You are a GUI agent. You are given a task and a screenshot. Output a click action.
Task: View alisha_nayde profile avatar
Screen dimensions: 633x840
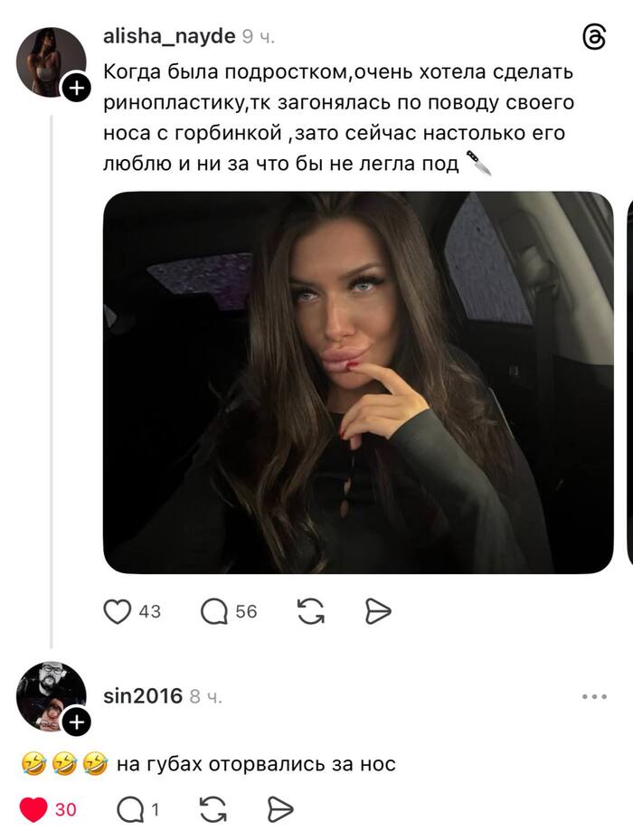pyautogui.click(x=52, y=62)
